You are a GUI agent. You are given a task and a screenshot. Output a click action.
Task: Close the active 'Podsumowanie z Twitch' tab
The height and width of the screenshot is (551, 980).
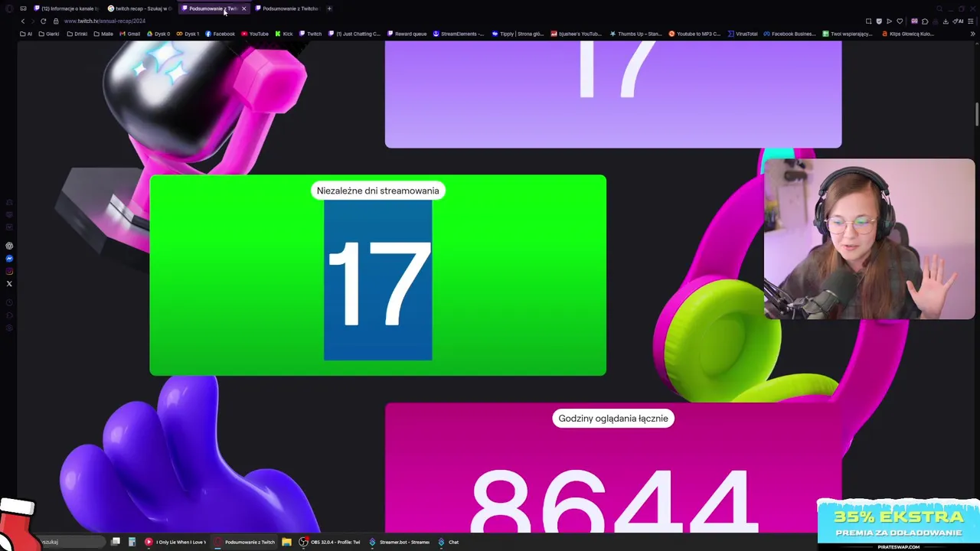point(243,8)
